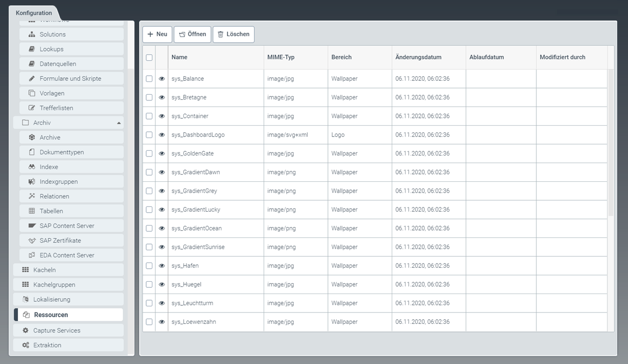The width and height of the screenshot is (628, 364).
Task: Click the Relationen icon in sidebar
Action: [32, 197]
